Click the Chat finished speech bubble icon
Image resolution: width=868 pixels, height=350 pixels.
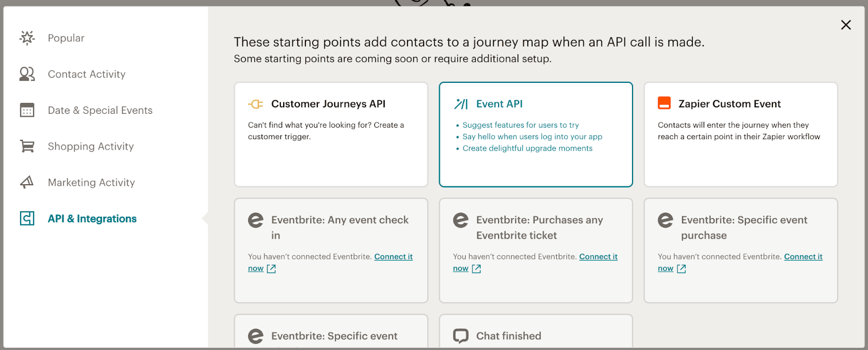point(461,336)
